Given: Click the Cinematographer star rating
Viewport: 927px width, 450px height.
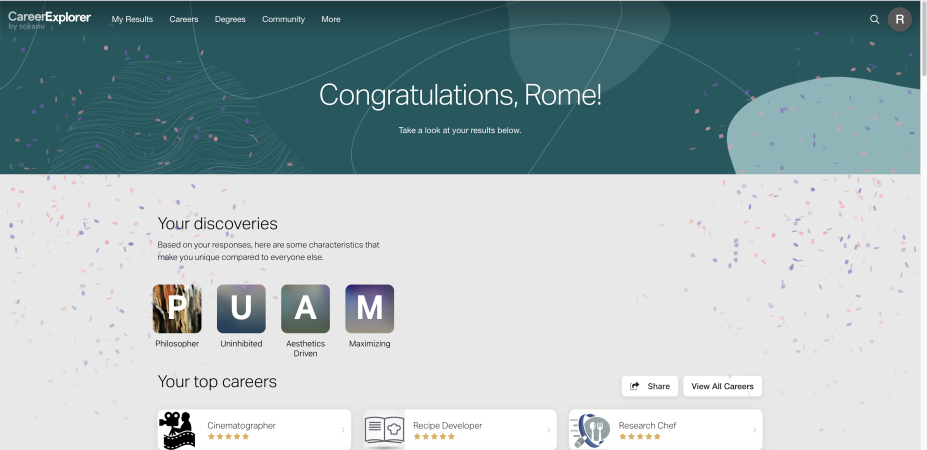Looking at the screenshot, I should click(x=228, y=437).
